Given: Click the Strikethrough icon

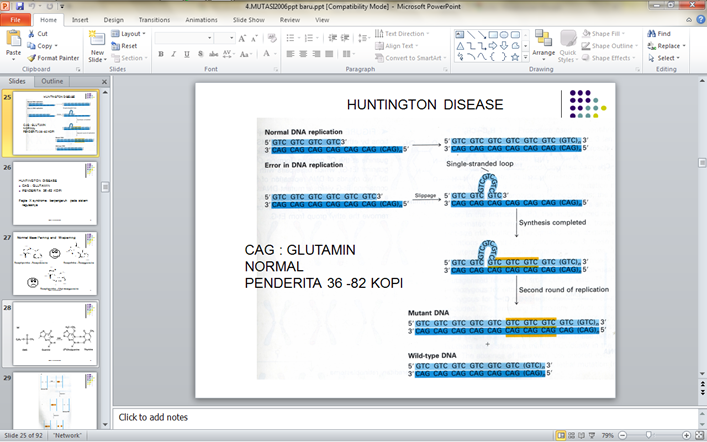Looking at the screenshot, I should click(213, 54).
